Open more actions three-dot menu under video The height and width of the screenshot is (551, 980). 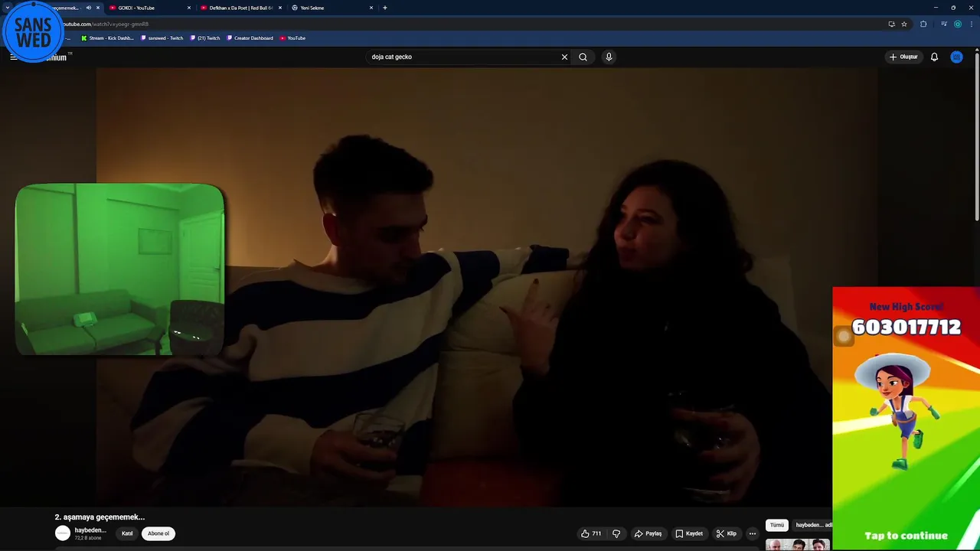753,533
